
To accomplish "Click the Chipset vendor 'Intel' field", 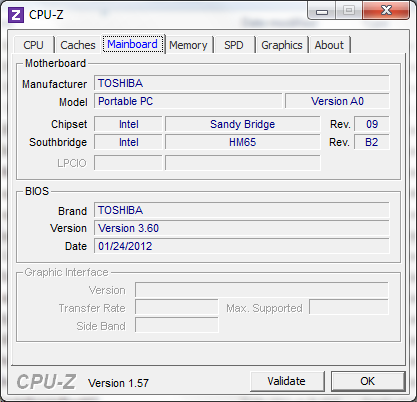I will tap(128, 124).
